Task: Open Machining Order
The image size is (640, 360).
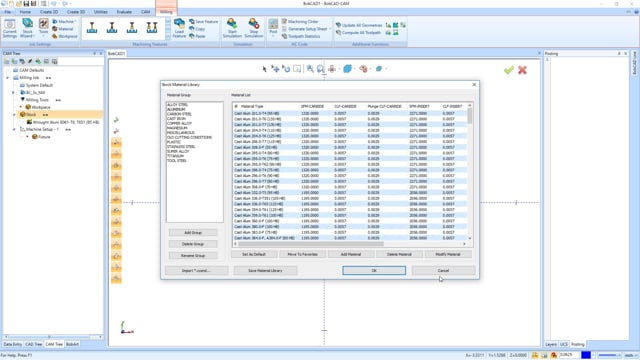Action: (300, 21)
